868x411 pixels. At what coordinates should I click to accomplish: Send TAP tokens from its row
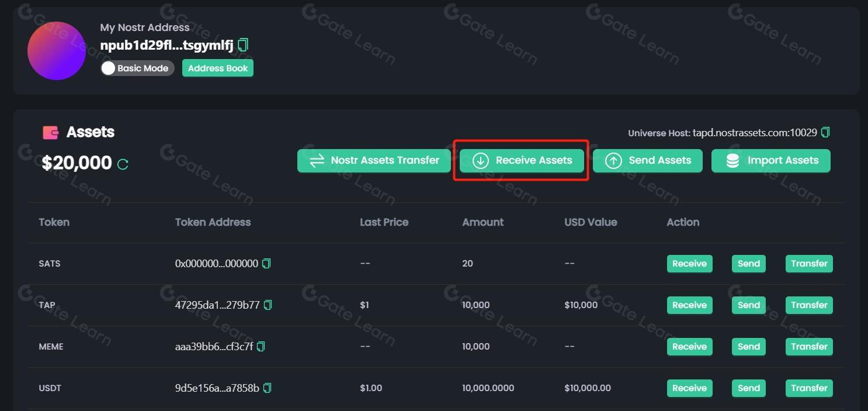point(748,305)
